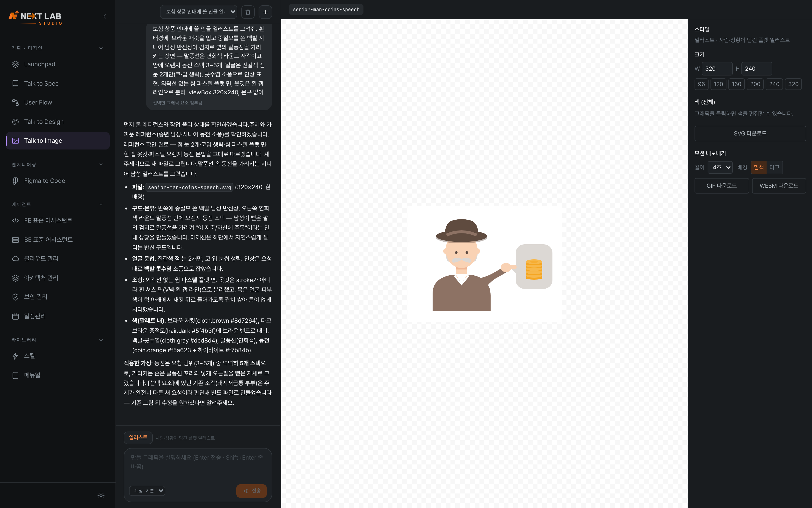This screenshot has height=508, width=812.
Task: Collapse the 기획 · 디자인 section
Action: (x=101, y=48)
